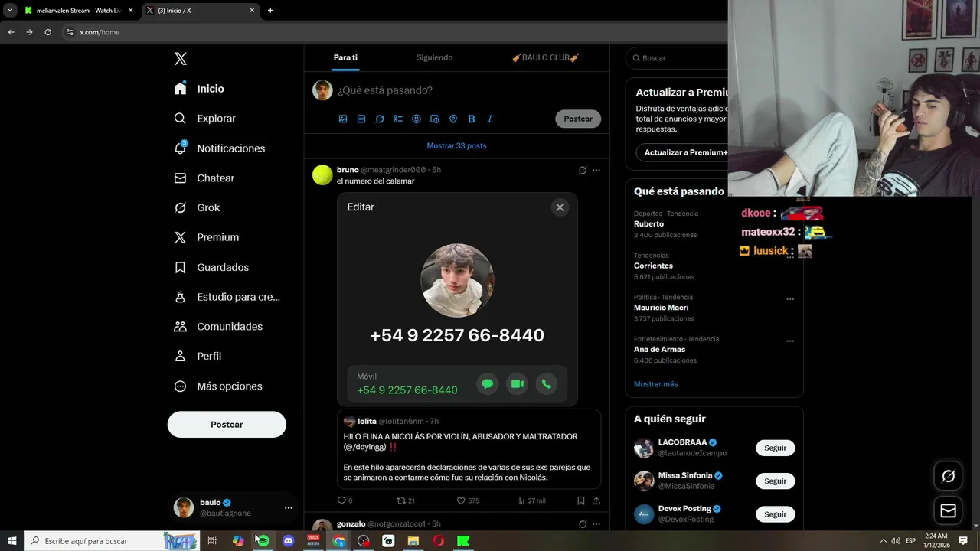Click the sidebar Postear button
This screenshot has width=980, height=551.
coord(227,425)
